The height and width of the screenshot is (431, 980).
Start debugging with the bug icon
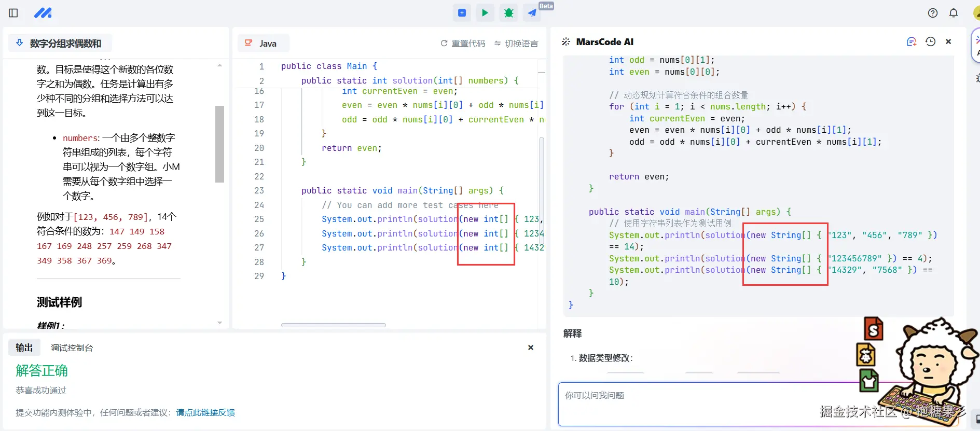(x=508, y=13)
